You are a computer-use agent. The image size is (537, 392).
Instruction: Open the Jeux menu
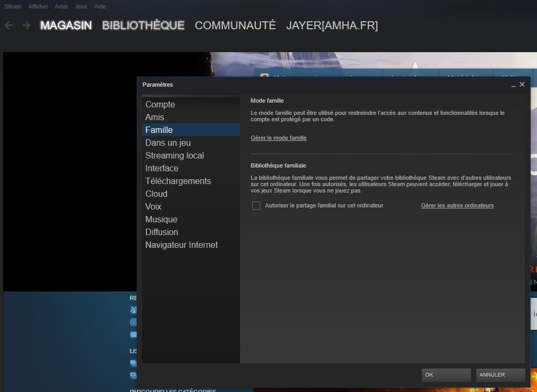click(81, 6)
